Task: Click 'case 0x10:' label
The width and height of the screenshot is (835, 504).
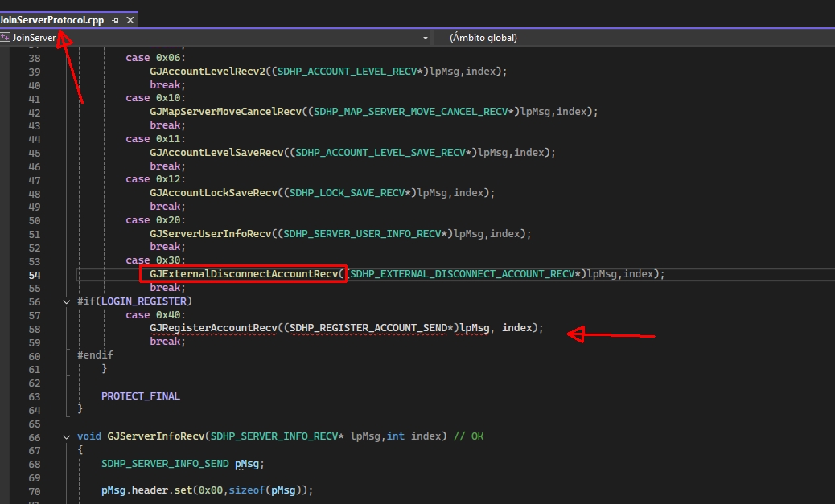Action: [155, 98]
